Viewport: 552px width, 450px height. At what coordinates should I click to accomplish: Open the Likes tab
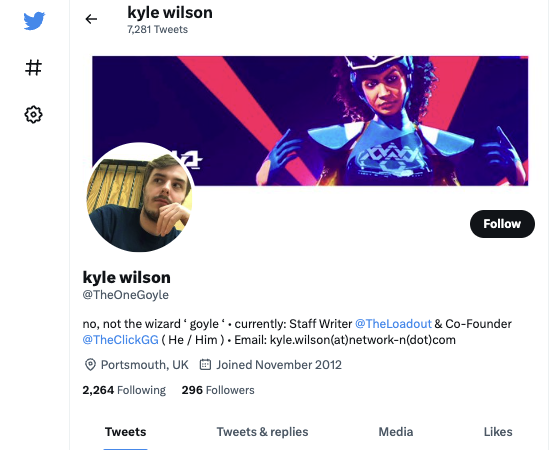click(498, 432)
